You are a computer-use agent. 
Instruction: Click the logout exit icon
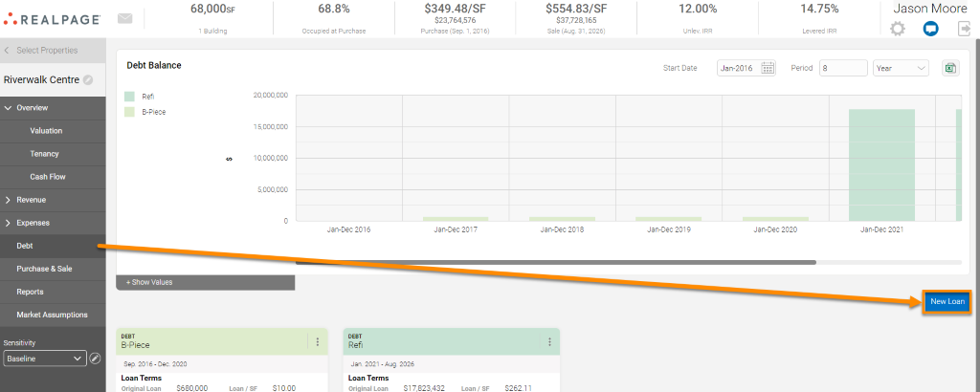[x=963, y=29]
